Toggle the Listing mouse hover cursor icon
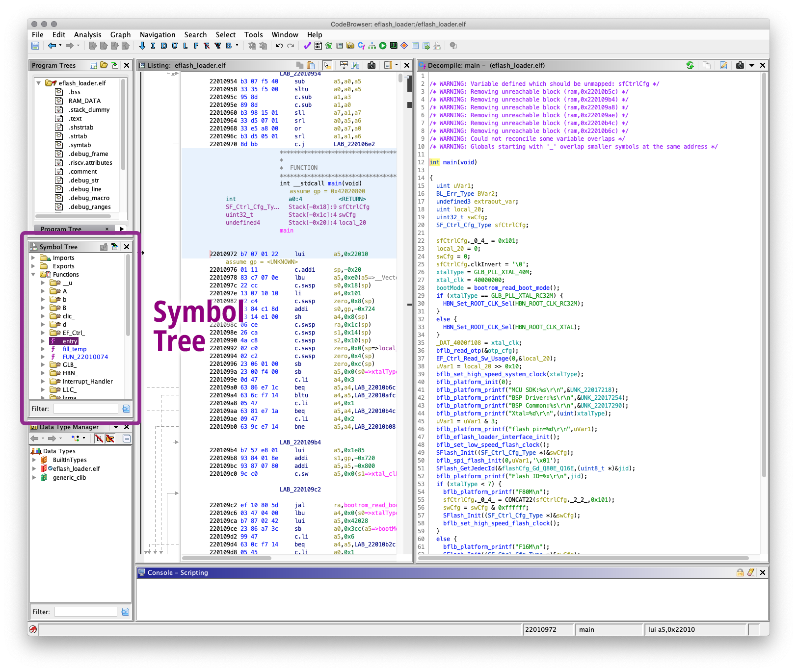Viewport: 797px width, 672px height. (327, 65)
